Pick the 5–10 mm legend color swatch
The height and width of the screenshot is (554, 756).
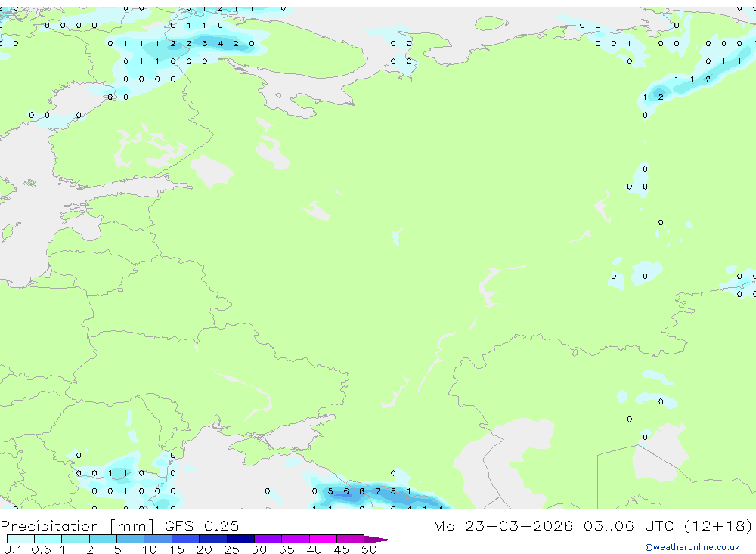click(x=131, y=539)
